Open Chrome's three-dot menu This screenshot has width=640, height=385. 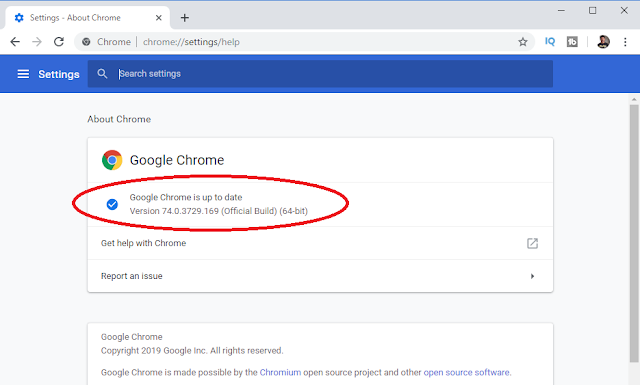coord(625,42)
